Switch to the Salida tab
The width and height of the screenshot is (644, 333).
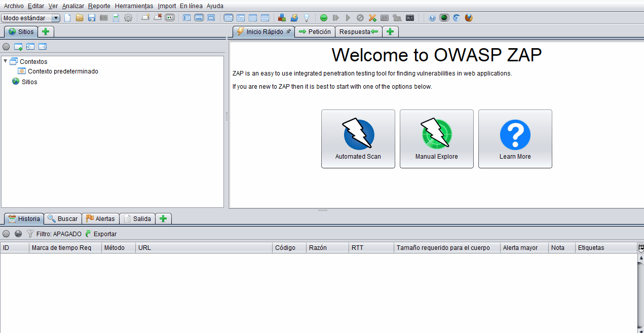click(137, 218)
